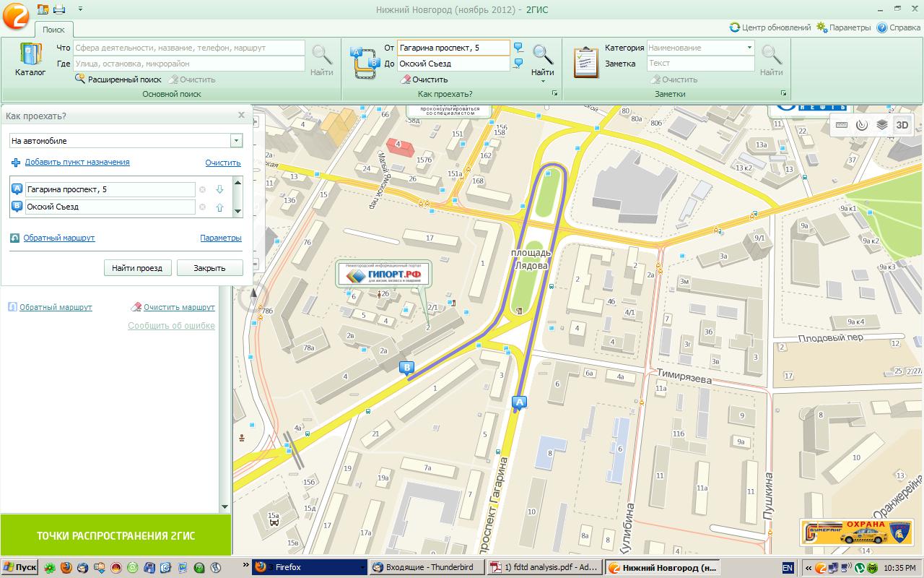Click scroll-down arrow of left results pane
924x578 pixels.
point(225,507)
